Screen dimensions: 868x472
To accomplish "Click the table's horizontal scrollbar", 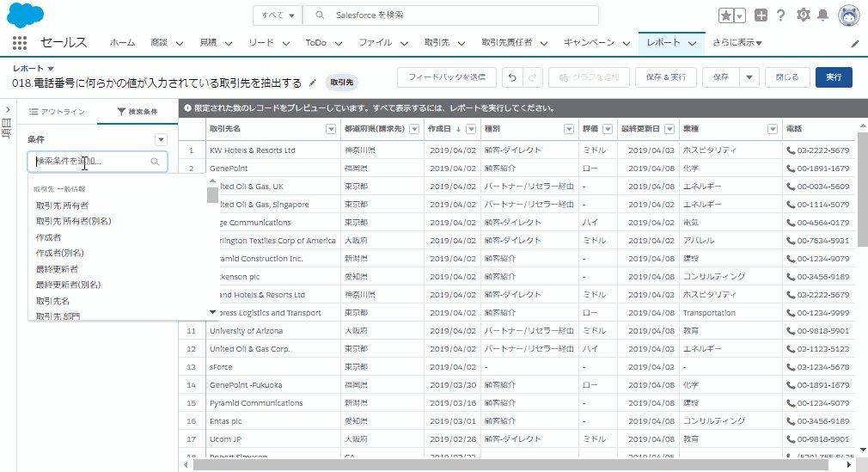I will (510, 465).
